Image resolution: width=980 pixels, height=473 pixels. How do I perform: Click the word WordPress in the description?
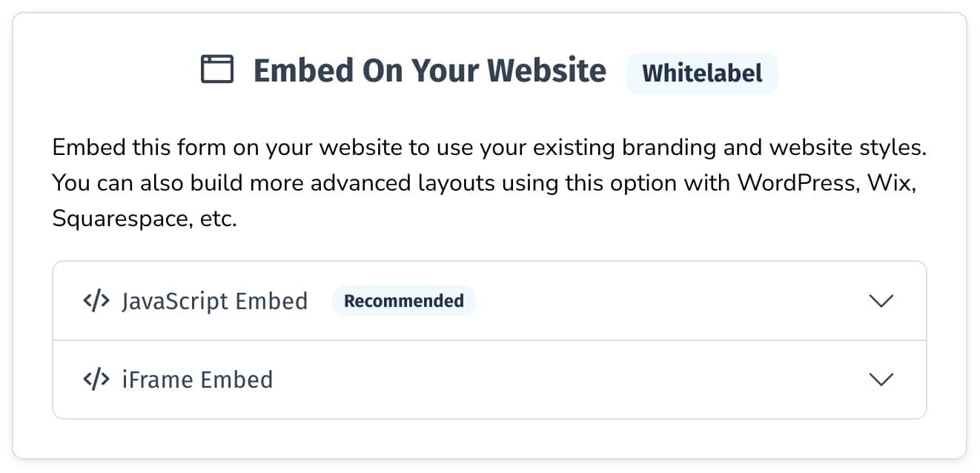point(793,183)
